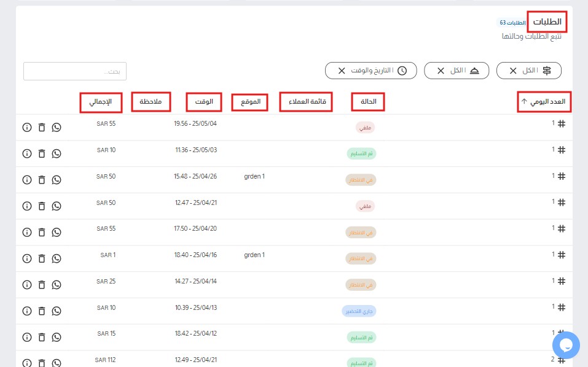Screen dimensions: 588x367
Task: Open WhatsApp for the SAR 55 order at 19:56
Action: click(57, 128)
